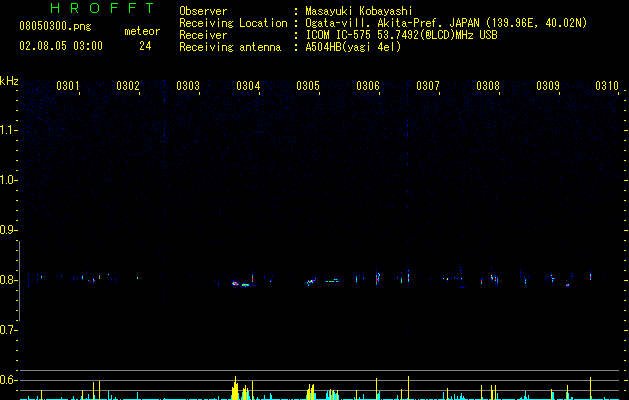Click the date stamp 02.08.05 03:00
Image resolution: width=629 pixels, height=400 pixels.
pos(61,46)
